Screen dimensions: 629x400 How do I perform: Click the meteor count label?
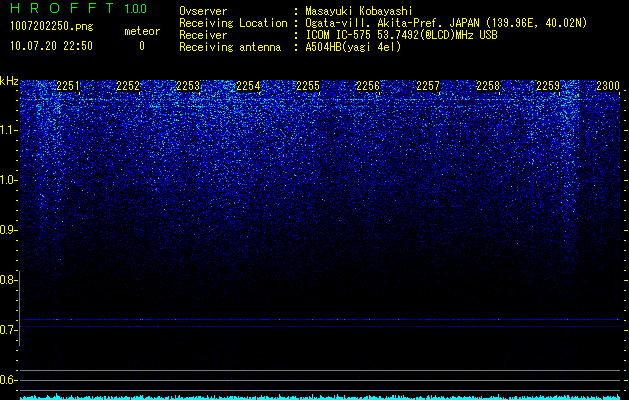click(142, 31)
